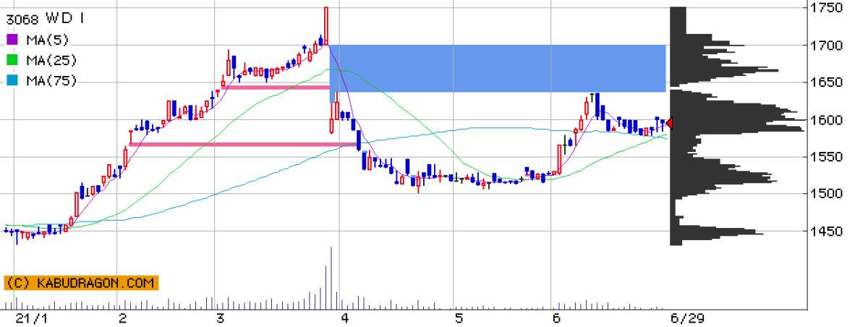Click the month 2 date axis label
Image resolution: width=868 pixels, height=327 pixels.
123,318
